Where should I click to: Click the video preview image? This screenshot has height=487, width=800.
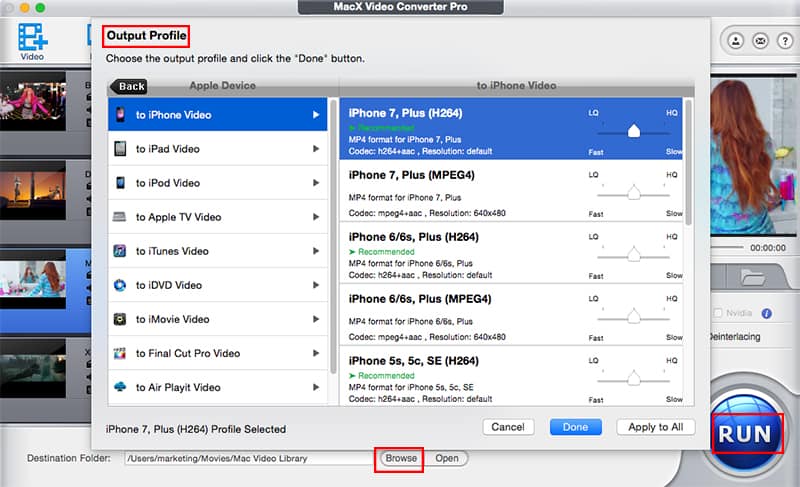point(753,156)
